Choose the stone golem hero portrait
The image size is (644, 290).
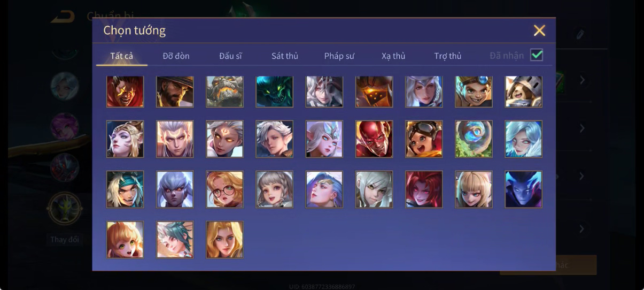click(x=224, y=91)
